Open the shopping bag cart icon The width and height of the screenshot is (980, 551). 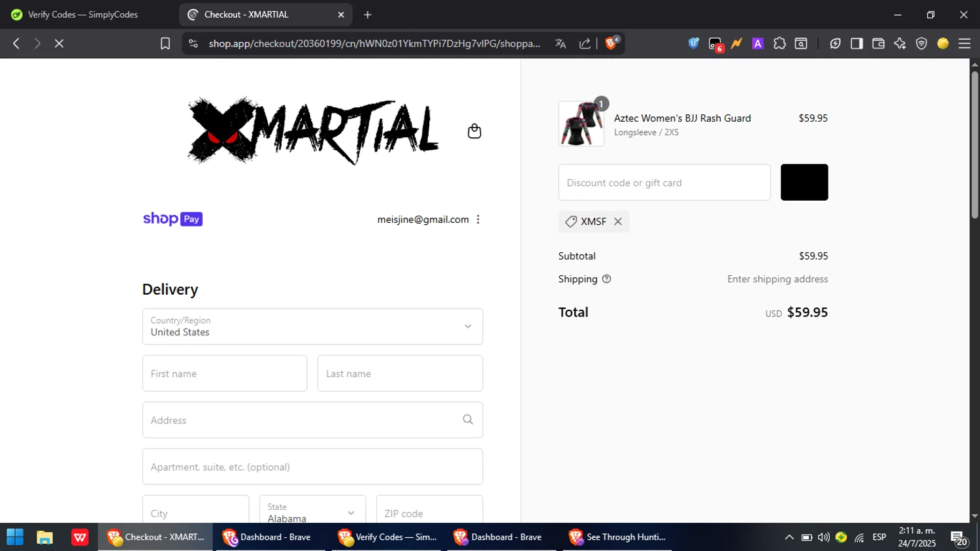tap(474, 131)
